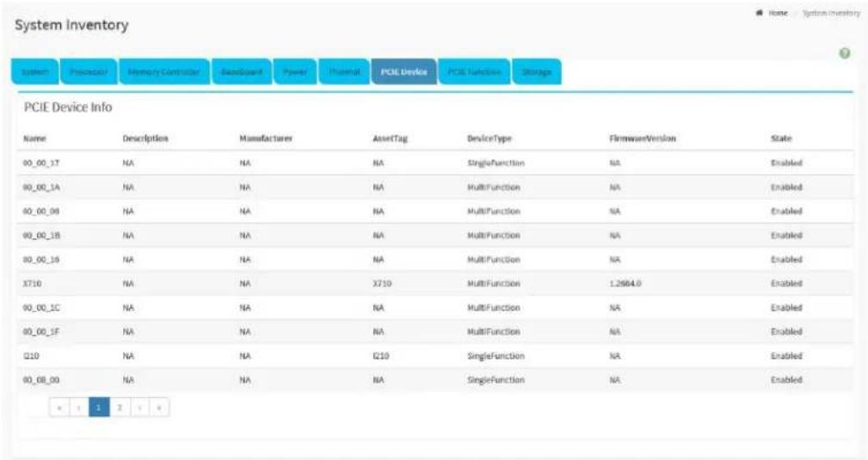This screenshot has height=460, width=868.
Task: Select page 1 in the pagination
Action: tap(99, 408)
